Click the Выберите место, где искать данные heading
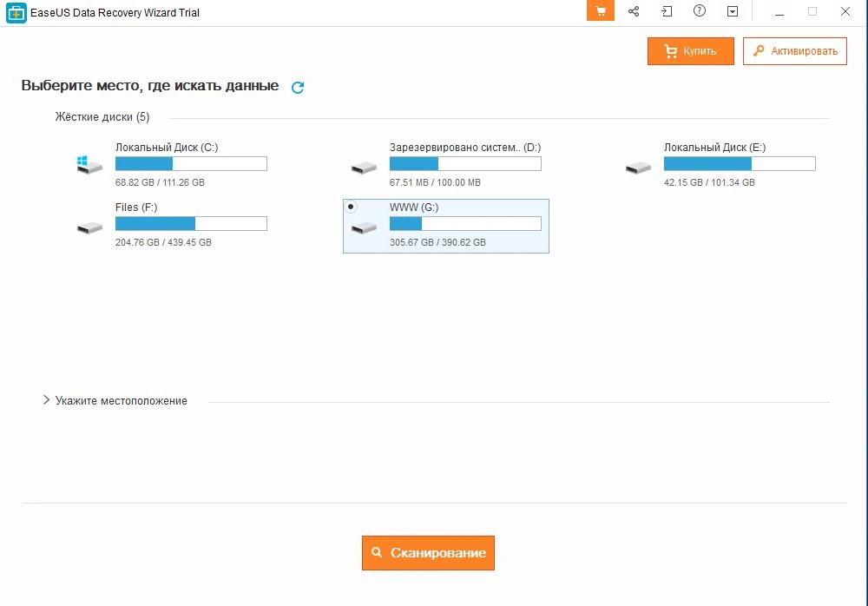 [150, 86]
